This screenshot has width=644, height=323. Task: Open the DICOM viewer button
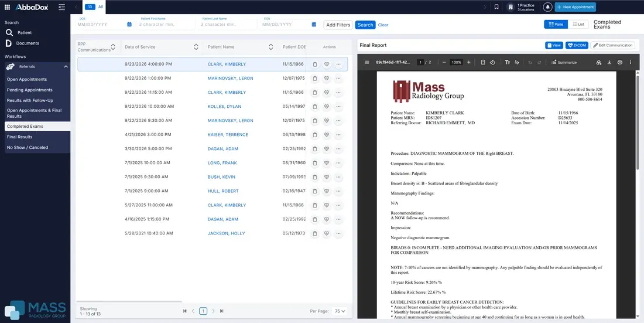577,45
